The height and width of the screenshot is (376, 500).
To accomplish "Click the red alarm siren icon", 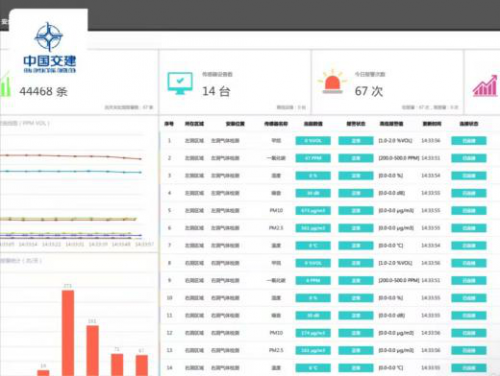I will pyautogui.click(x=332, y=82).
